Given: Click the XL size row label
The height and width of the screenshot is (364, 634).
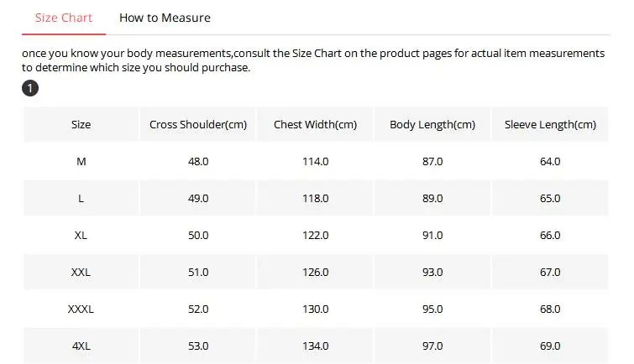Looking at the screenshot, I should pyautogui.click(x=81, y=235).
